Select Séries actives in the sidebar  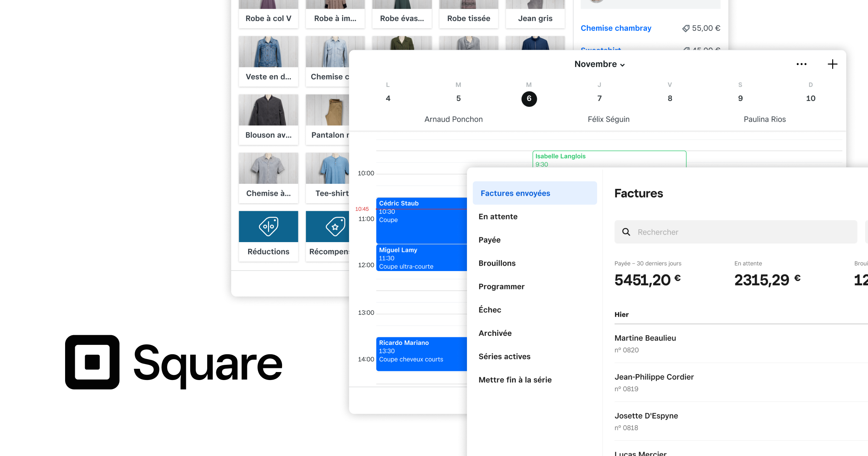tap(505, 356)
